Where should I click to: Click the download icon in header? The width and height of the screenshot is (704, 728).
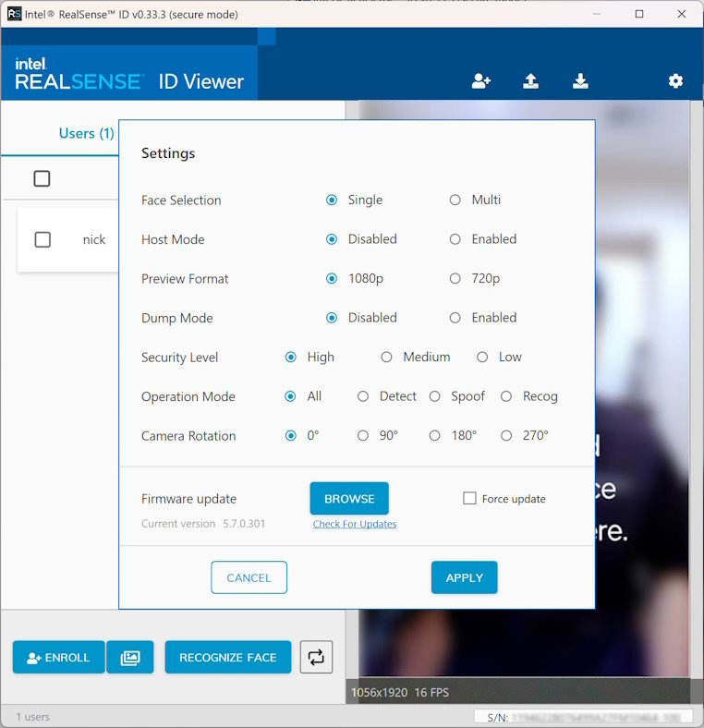click(x=580, y=81)
